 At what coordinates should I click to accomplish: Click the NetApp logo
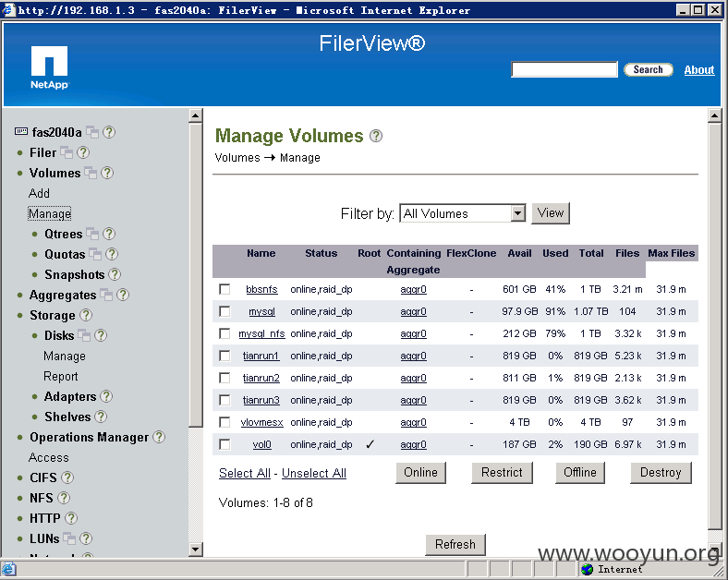pyautogui.click(x=49, y=67)
